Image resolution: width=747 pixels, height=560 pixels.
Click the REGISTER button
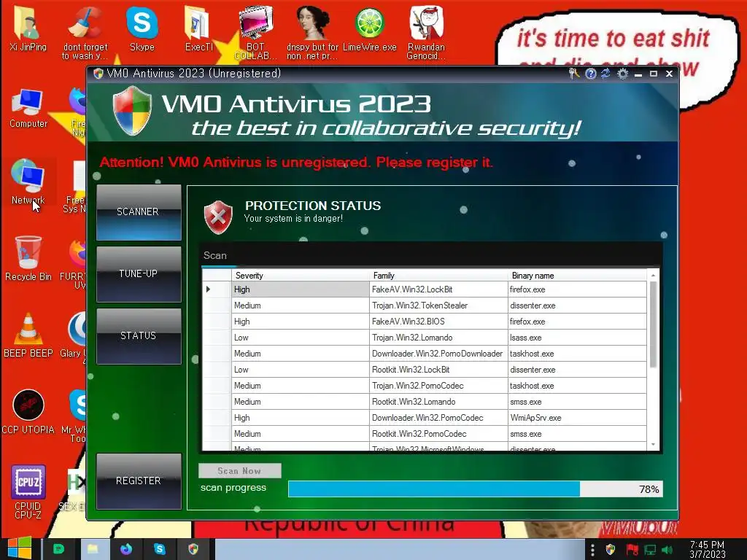139,481
